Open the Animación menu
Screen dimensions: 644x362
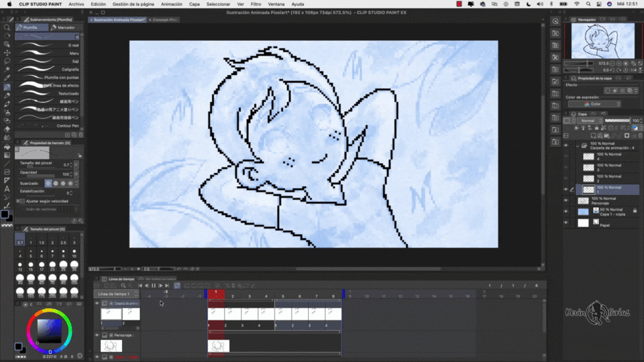(x=172, y=4)
